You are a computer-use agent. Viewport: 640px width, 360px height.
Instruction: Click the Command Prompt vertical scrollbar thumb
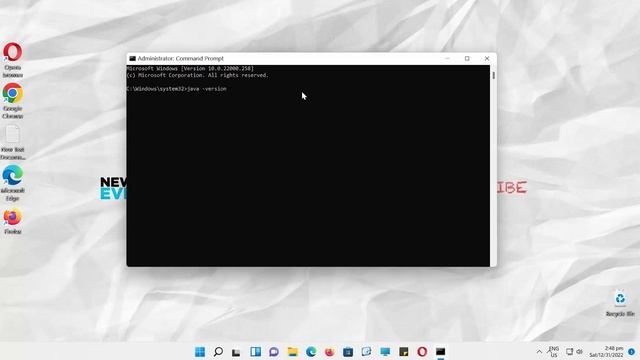[493, 76]
